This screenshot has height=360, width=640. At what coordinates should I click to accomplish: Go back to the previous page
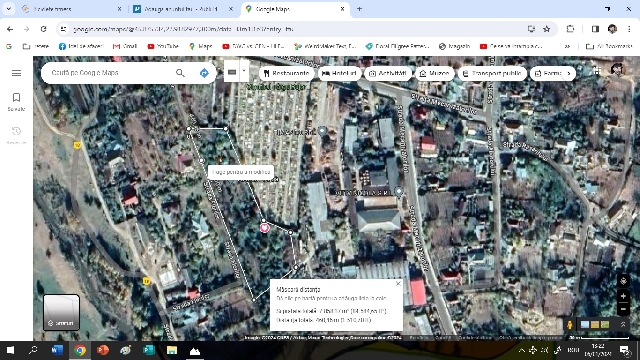(10, 29)
